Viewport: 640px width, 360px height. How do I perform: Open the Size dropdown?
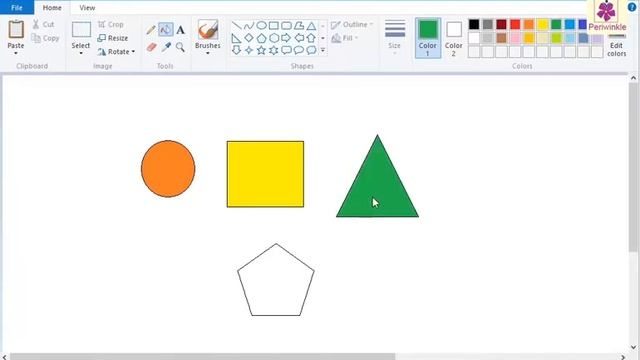pos(395,38)
